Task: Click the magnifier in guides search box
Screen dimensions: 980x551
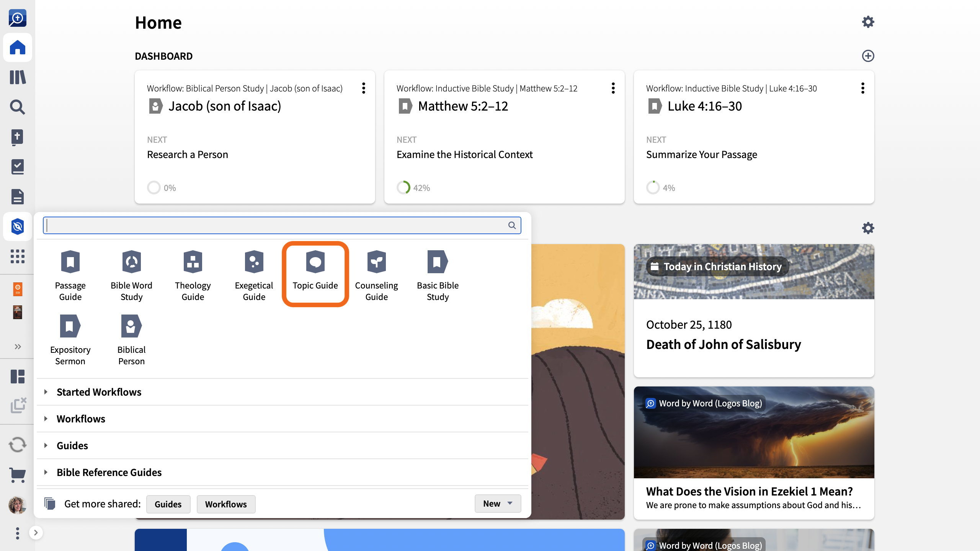Action: point(512,225)
